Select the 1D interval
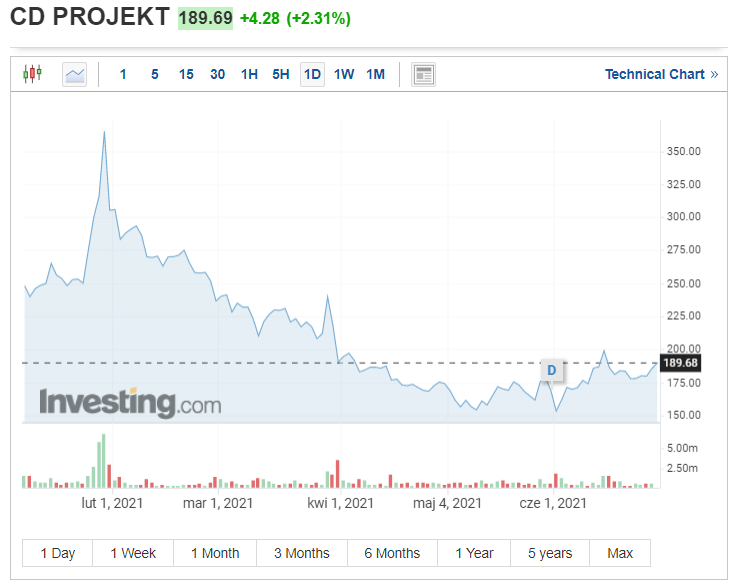This screenshot has width=733, height=585. coord(312,74)
